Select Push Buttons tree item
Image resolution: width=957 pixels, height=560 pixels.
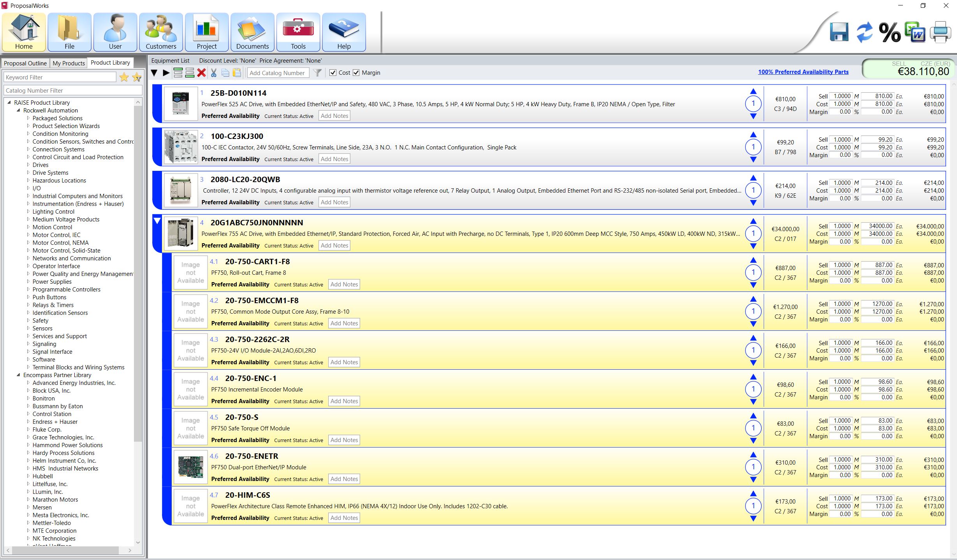click(49, 297)
